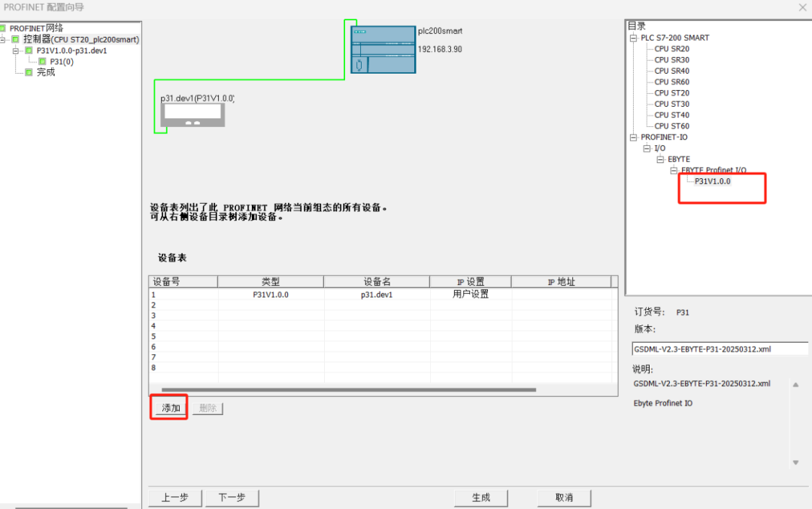Collapse the I/O catalog node

click(x=647, y=148)
